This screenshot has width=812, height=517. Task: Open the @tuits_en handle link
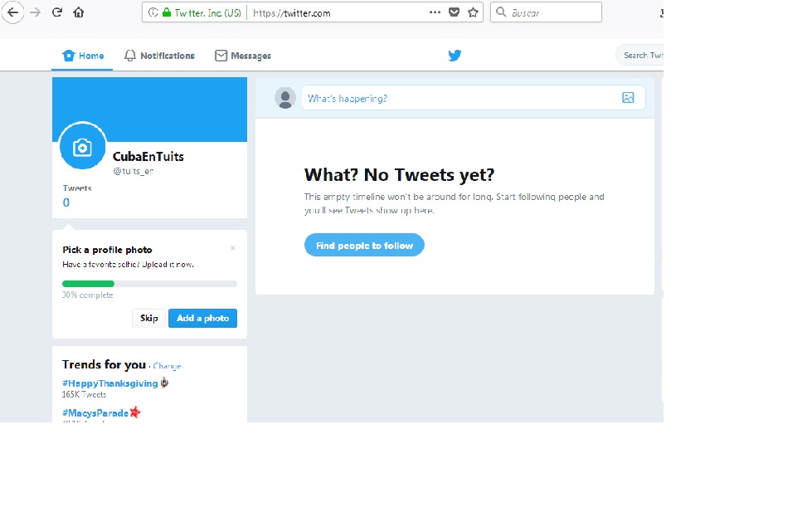134,171
